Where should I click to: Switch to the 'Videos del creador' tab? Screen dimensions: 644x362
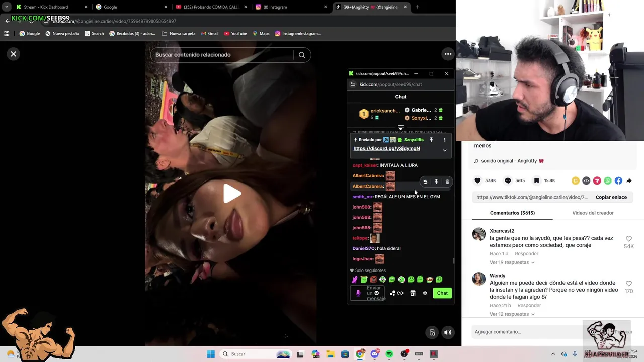click(x=593, y=213)
